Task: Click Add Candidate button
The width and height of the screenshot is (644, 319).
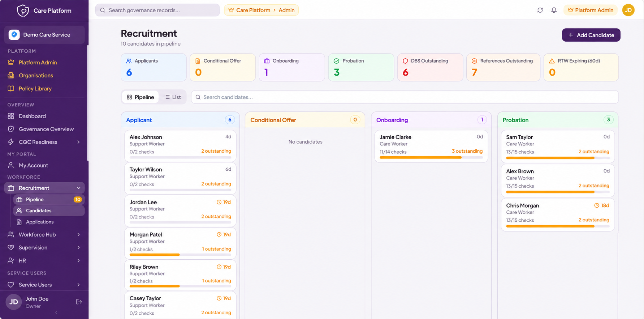Action: point(591,35)
